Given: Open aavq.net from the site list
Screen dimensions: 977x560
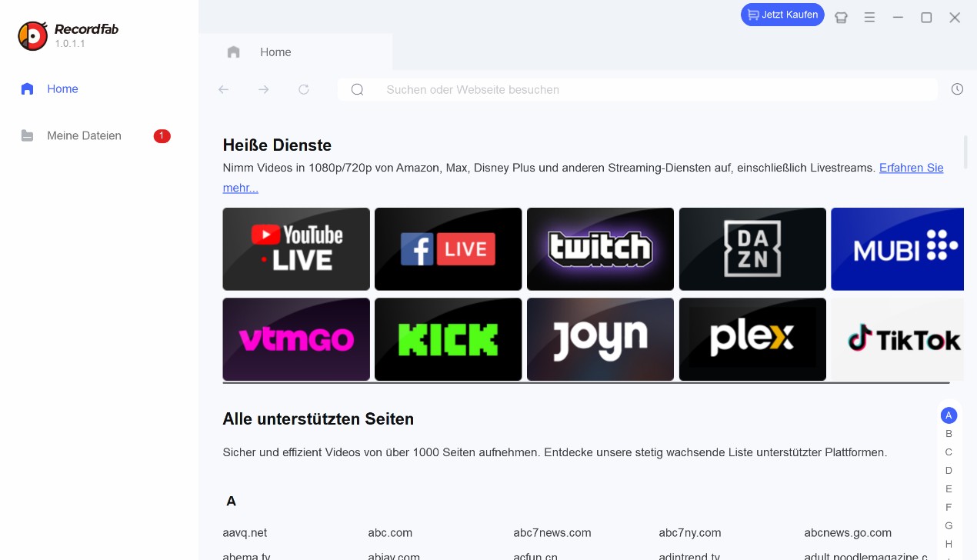Looking at the screenshot, I should coord(245,533).
